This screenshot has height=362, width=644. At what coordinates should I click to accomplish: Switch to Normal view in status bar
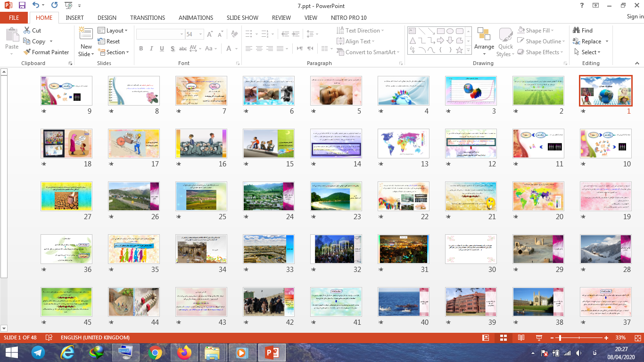click(486, 338)
